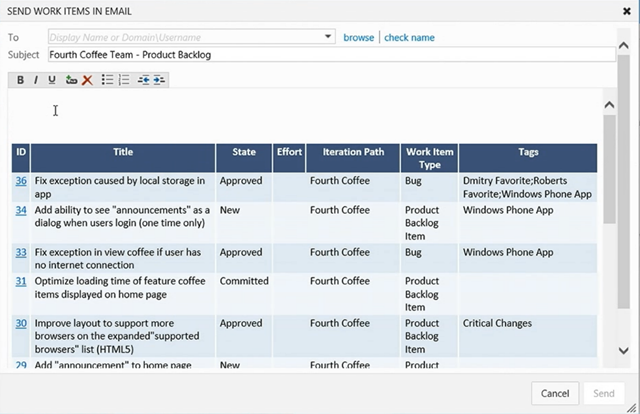Screen dimensions: 640x414
Task: Click the scroll down arrow at the bottom right
Action: coord(623,350)
